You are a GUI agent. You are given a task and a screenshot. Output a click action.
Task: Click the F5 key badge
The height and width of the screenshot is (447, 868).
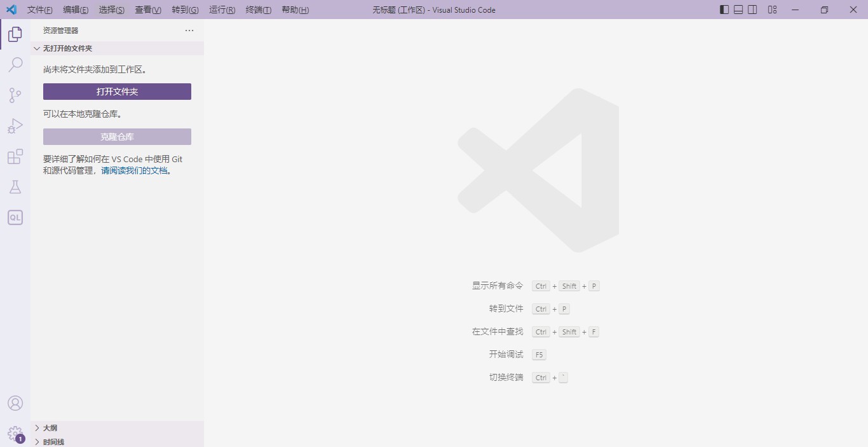tap(539, 355)
